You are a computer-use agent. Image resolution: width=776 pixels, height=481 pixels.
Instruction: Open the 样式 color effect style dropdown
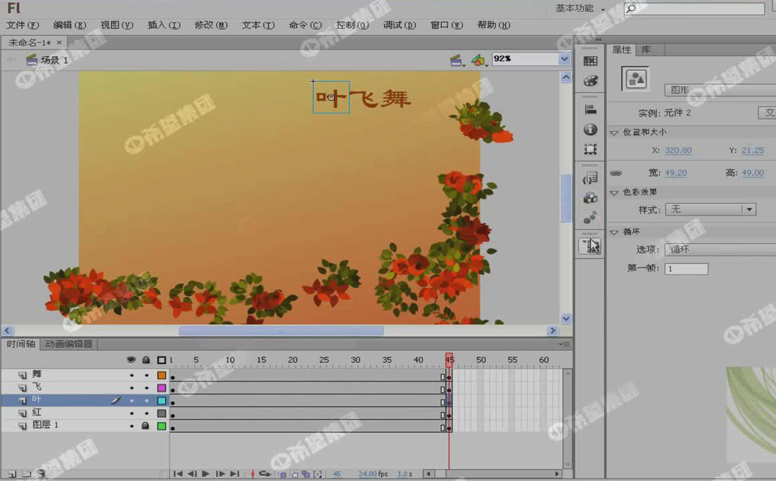click(x=748, y=209)
